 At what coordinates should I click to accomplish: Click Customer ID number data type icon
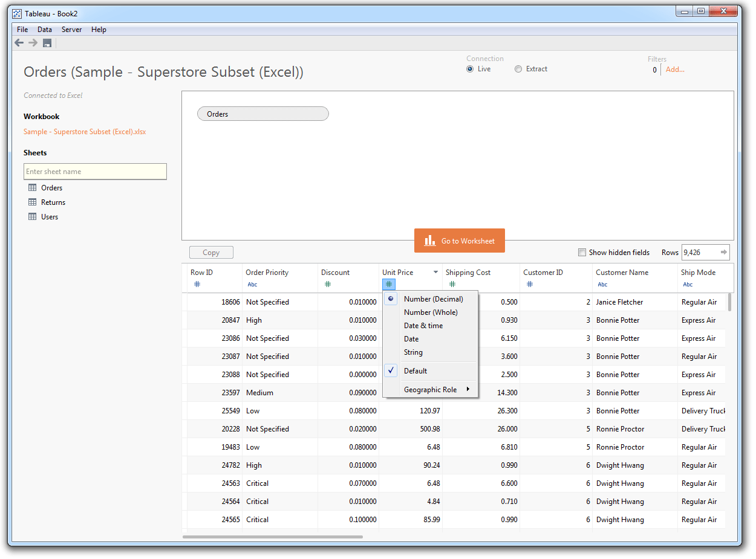coord(529,284)
